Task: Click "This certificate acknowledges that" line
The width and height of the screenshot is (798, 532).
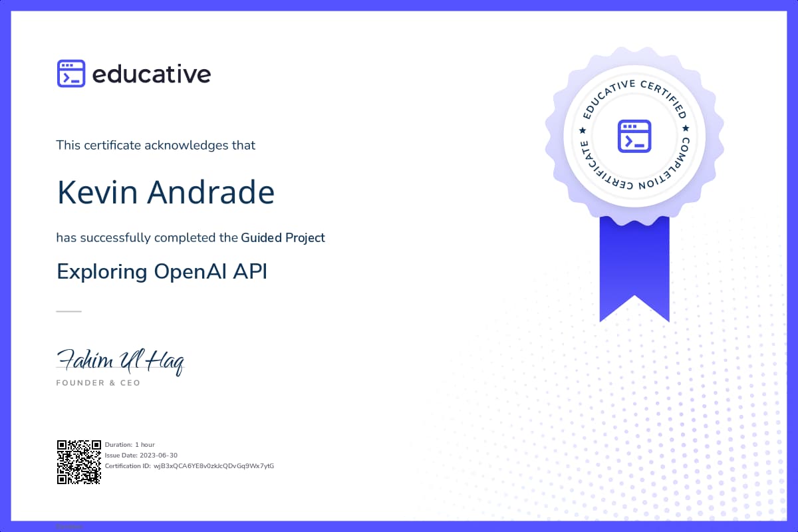Action: point(156,145)
